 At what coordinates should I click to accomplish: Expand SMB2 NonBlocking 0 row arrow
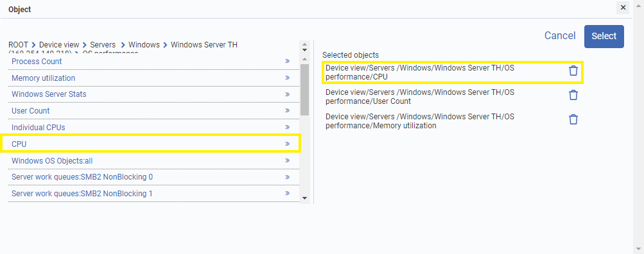pos(288,177)
